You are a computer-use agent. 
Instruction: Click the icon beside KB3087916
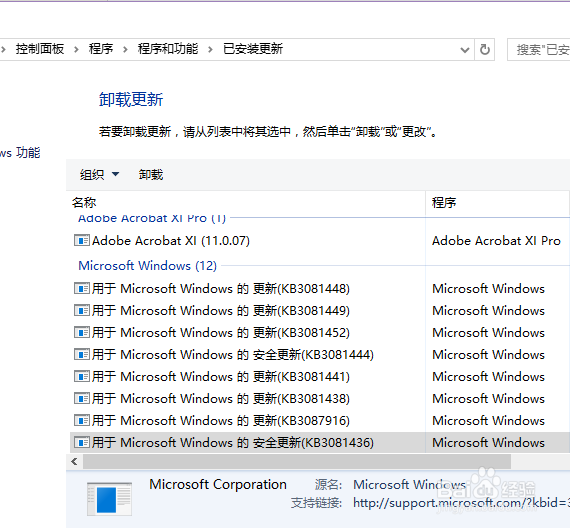click(x=82, y=420)
